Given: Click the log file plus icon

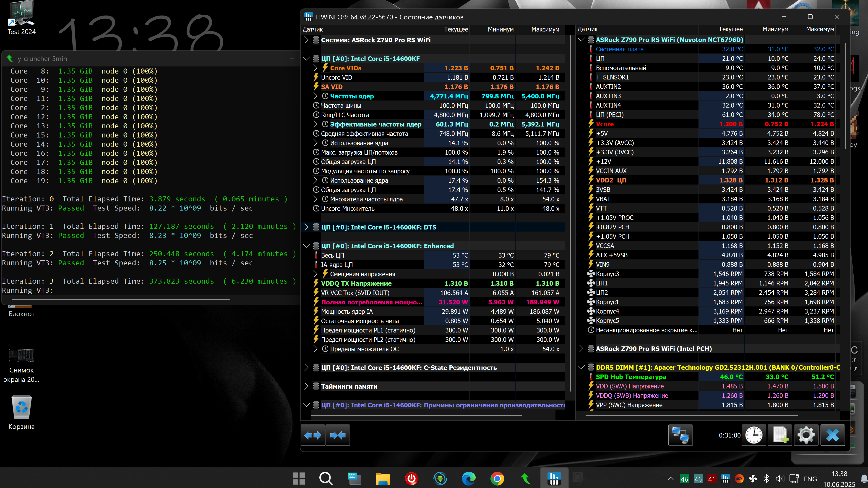Looking at the screenshot, I should coord(780,435).
